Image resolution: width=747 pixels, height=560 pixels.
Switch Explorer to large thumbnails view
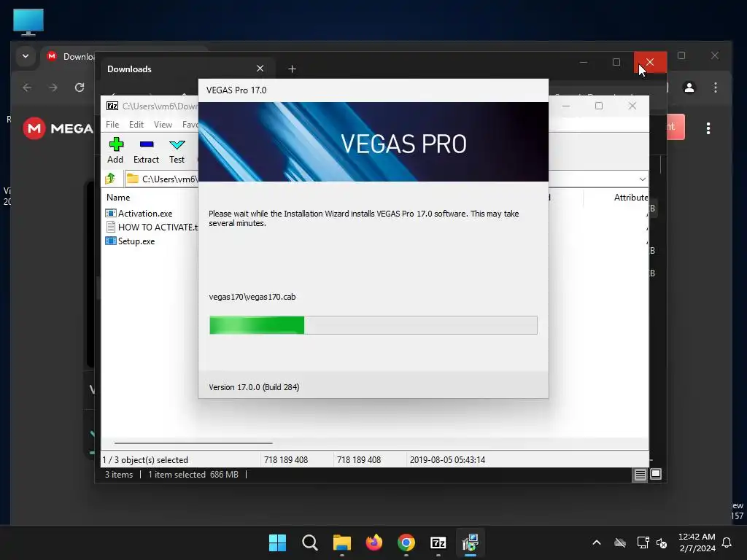point(656,474)
